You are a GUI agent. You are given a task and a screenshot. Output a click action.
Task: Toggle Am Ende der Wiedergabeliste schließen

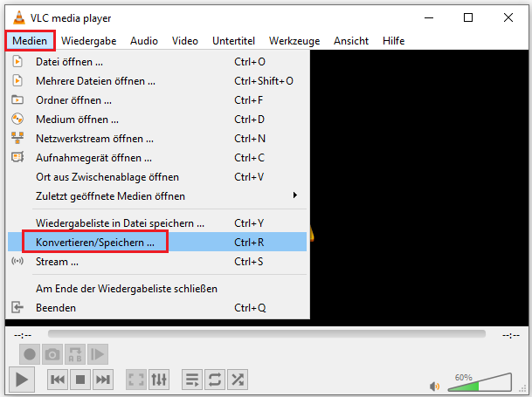tap(157, 289)
